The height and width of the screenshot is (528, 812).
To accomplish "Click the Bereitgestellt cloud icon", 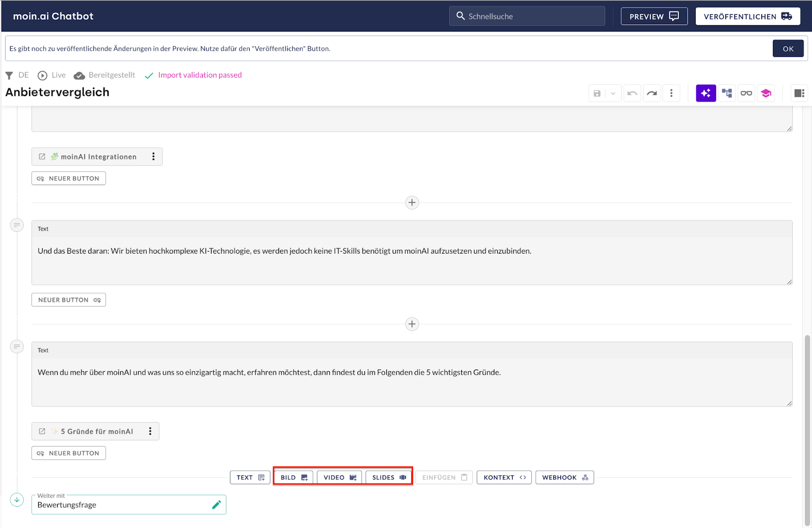I will [79, 76].
